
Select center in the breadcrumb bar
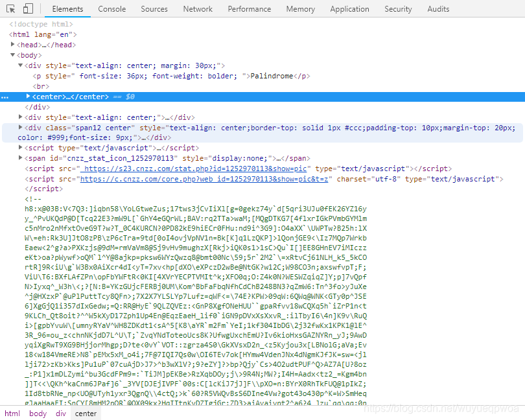coord(86,414)
